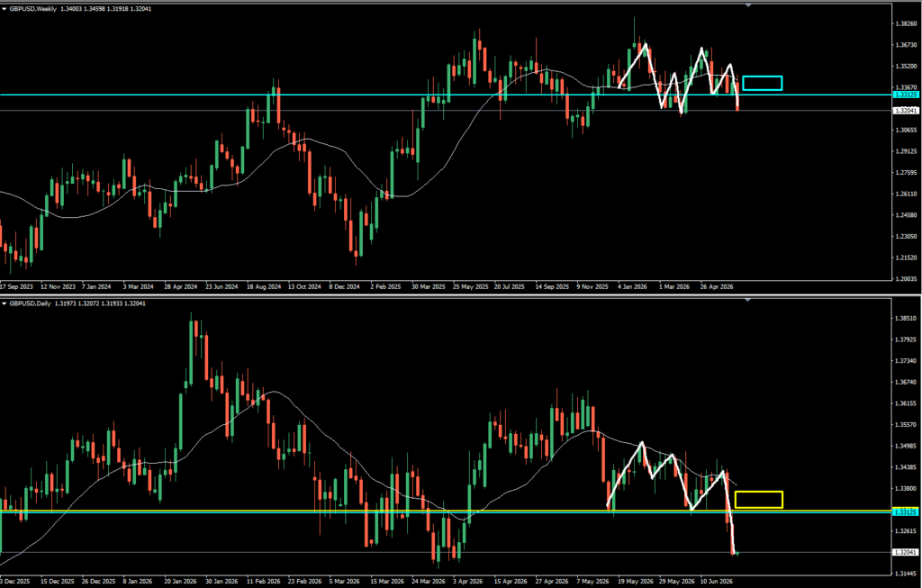This screenshot has width=922, height=588.
Task: Open the GBPUSD,Daily chart title dropdown arrow
Action: (5, 303)
